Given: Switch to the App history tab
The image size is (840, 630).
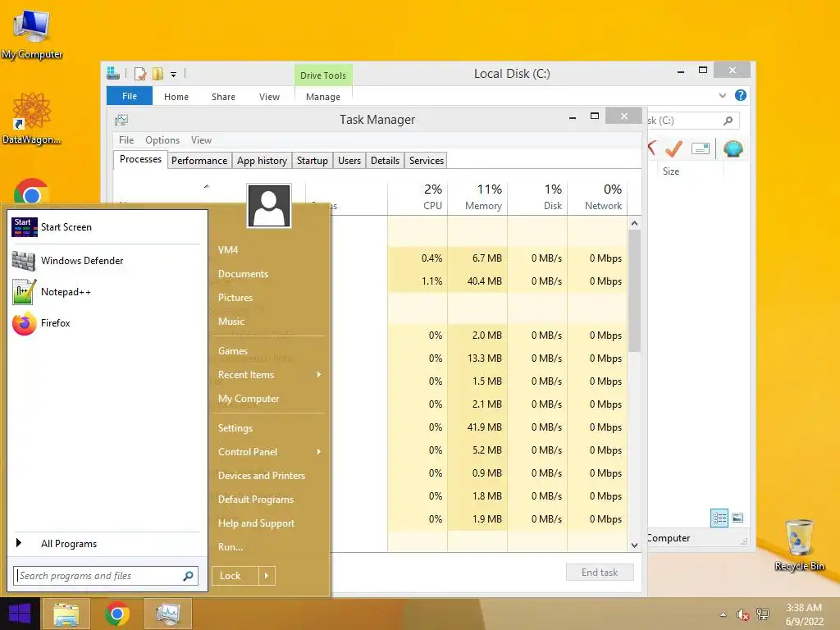Looking at the screenshot, I should pos(262,161).
